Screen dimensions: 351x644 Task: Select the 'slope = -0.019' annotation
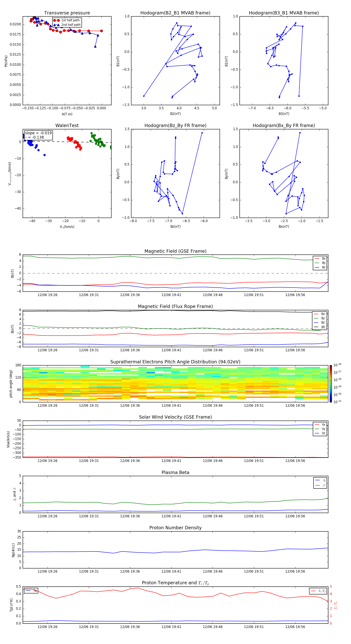tap(38, 133)
